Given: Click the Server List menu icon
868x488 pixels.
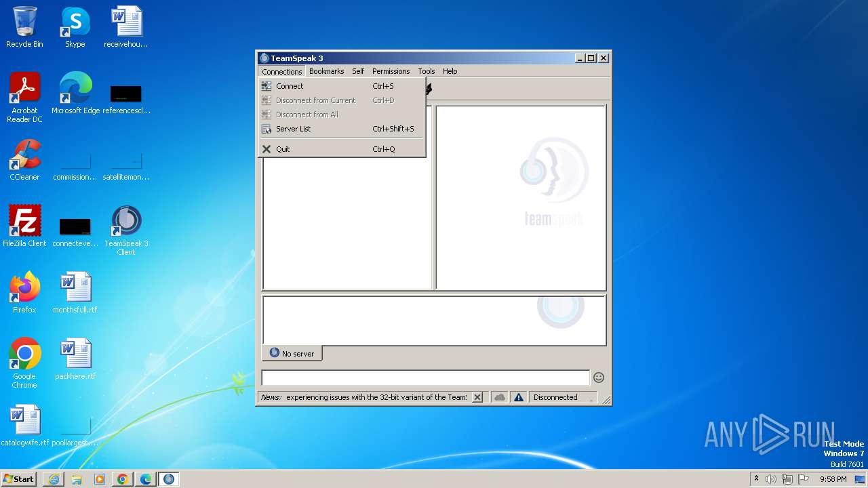Looking at the screenshot, I should pos(267,129).
